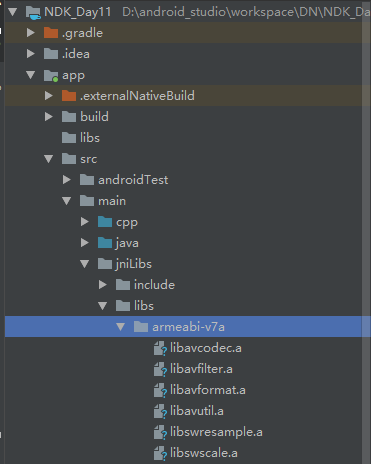Viewport: 371px width, 464px height.
Task: Expand the include folder arrow
Action: click(103, 285)
